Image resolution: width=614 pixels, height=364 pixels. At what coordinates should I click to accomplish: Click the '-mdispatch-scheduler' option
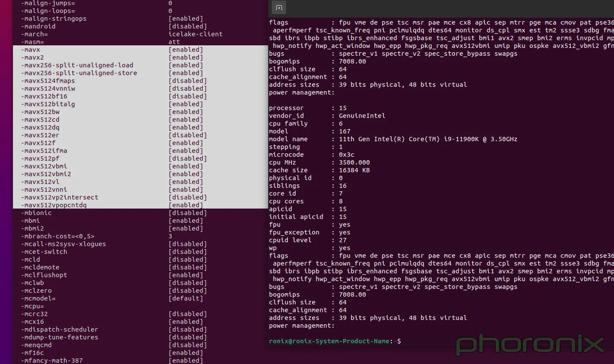[60, 329]
